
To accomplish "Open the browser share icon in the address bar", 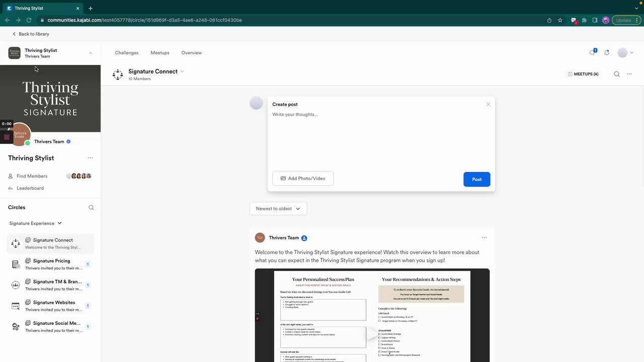I will 549,20.
